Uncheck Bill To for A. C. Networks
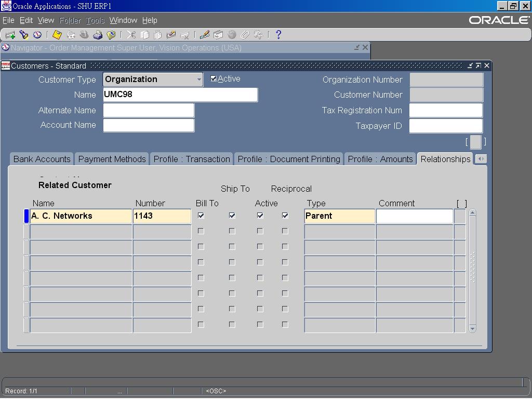 point(201,216)
